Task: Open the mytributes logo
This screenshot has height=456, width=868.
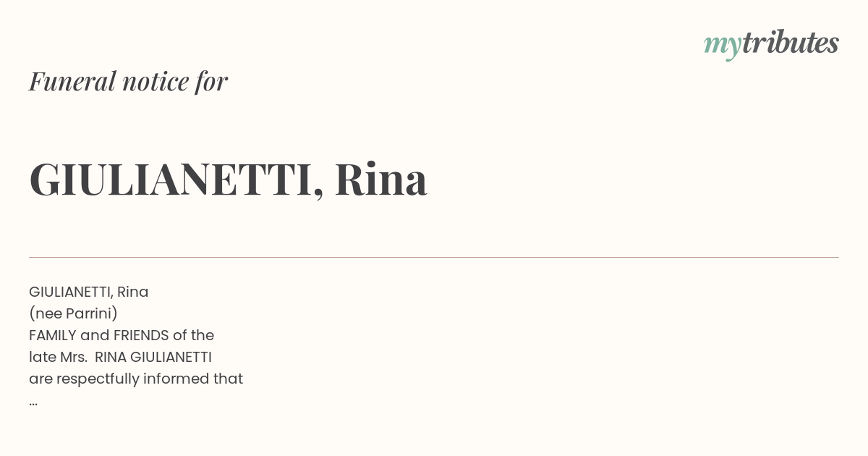Action: pyautogui.click(x=771, y=44)
